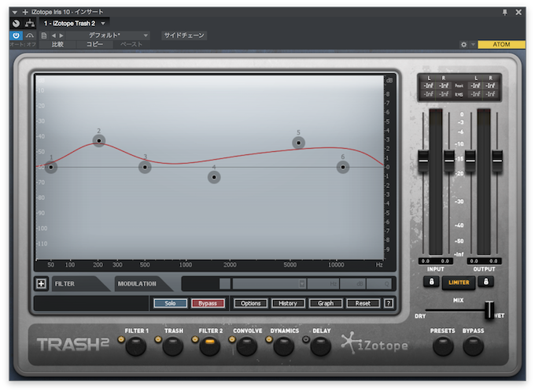The height and width of the screenshot is (392, 535).
Task: Click the preset file document icon
Action: [x=44, y=35]
